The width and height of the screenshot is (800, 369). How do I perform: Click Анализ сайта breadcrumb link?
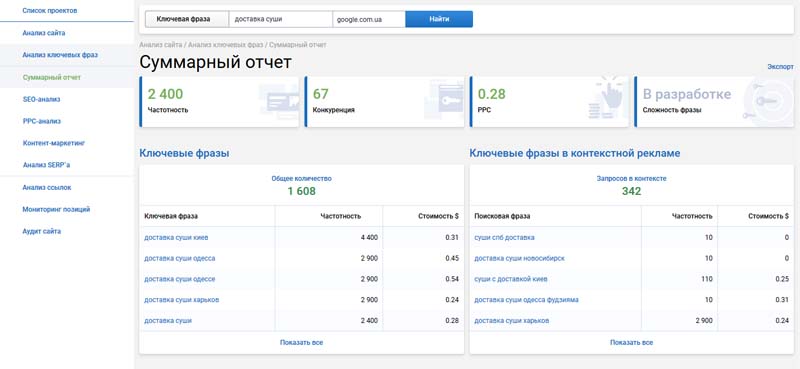point(161,45)
